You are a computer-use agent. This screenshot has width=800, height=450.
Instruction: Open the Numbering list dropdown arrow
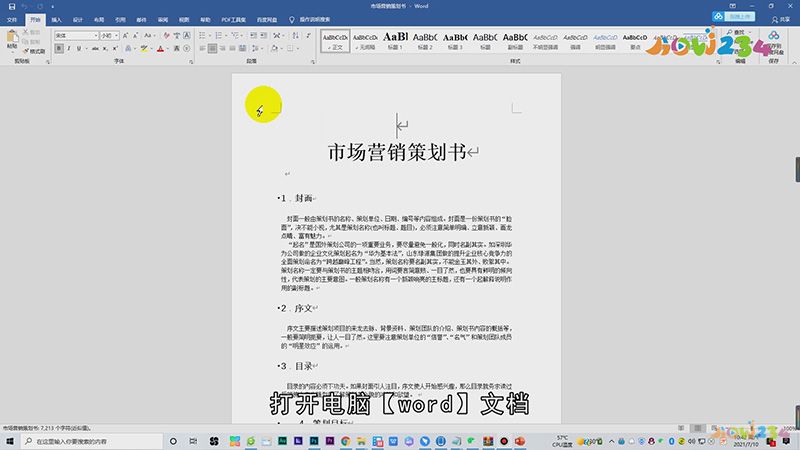pos(226,35)
